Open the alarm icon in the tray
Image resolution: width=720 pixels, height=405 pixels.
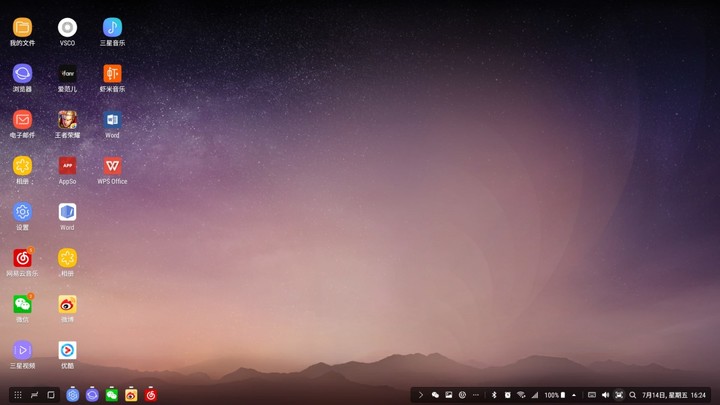tap(507, 395)
